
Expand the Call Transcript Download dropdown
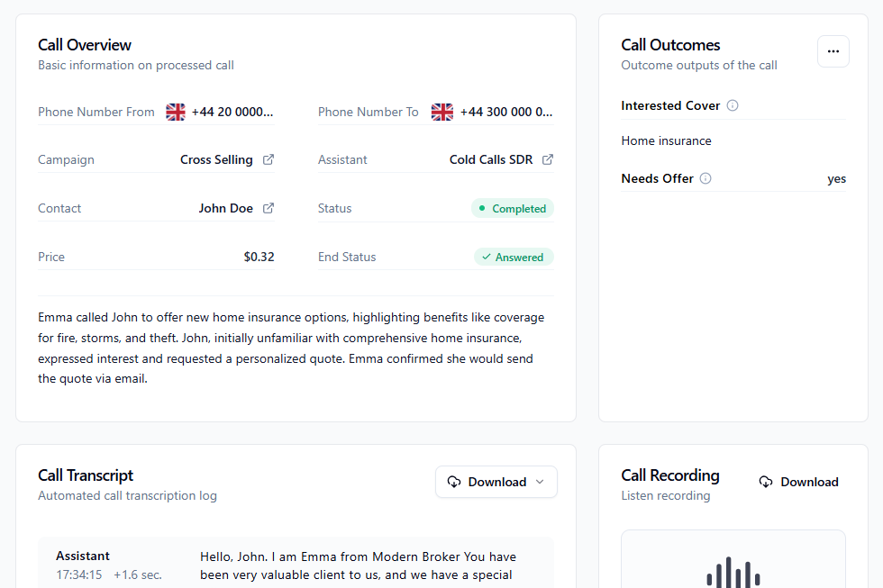click(x=496, y=482)
